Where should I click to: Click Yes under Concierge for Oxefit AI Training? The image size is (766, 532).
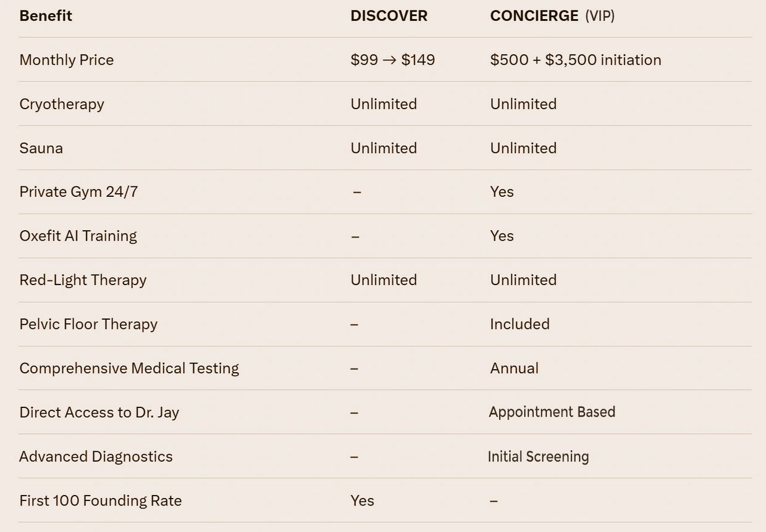tap(502, 236)
